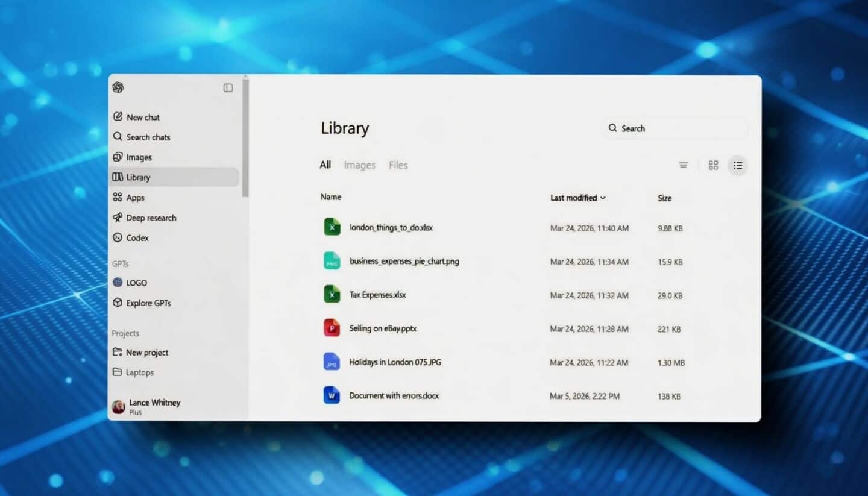Switch to the All tab

tap(325, 165)
